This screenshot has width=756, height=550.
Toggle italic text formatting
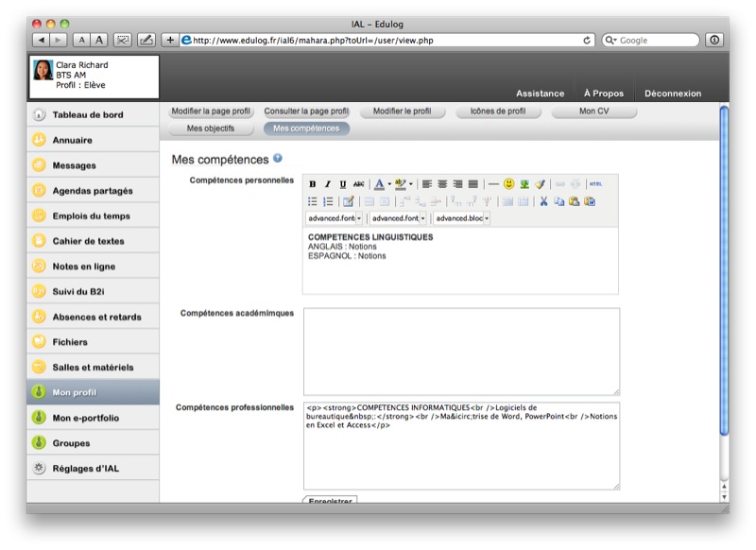click(x=328, y=184)
